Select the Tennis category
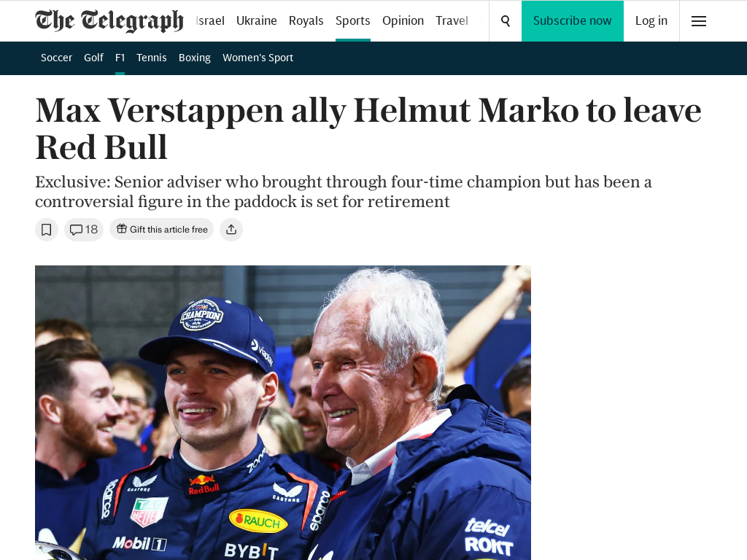 [x=151, y=57]
